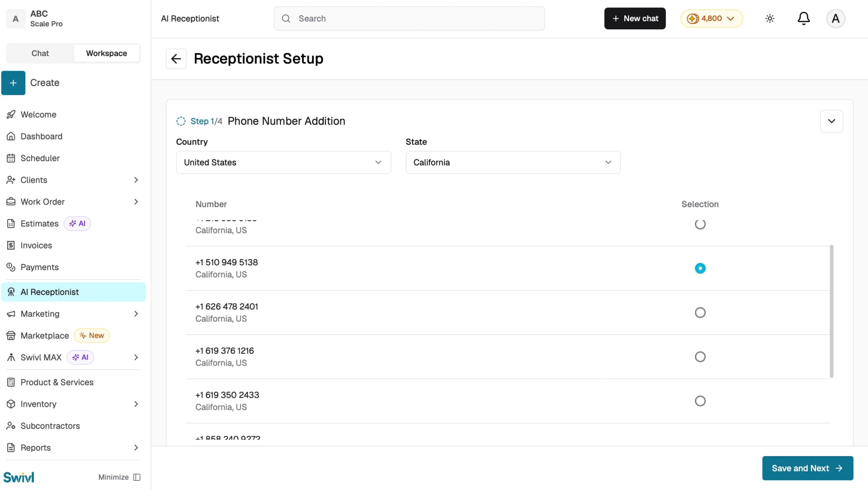This screenshot has height=490, width=868.
Task: Click the blue plus Create icon
Action: click(13, 83)
